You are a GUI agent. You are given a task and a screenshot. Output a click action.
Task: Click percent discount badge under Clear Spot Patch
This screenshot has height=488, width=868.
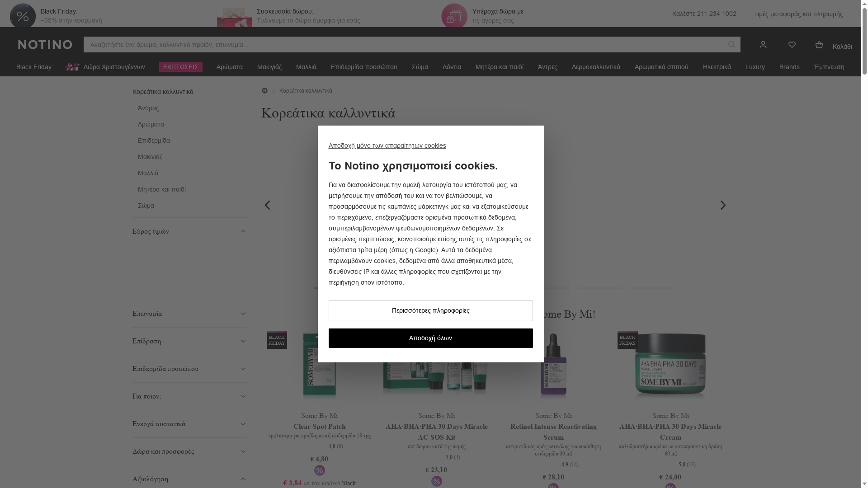320,470
